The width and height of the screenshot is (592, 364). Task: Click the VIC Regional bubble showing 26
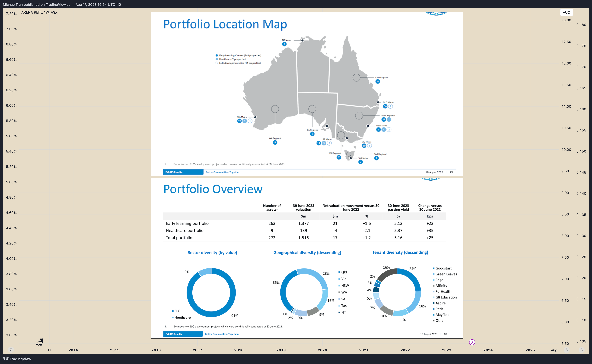pyautogui.click(x=339, y=157)
